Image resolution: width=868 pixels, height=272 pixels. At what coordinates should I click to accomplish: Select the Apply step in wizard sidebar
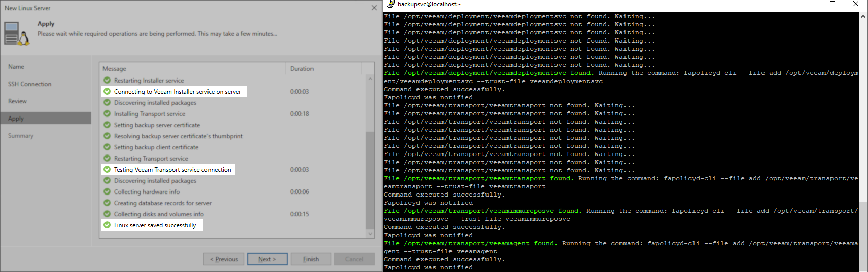click(x=46, y=118)
